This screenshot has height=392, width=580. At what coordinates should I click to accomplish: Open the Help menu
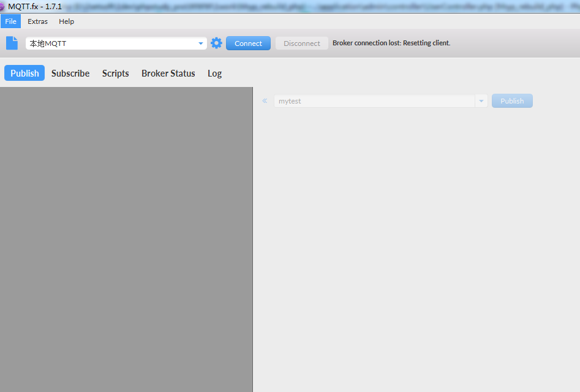click(x=67, y=21)
